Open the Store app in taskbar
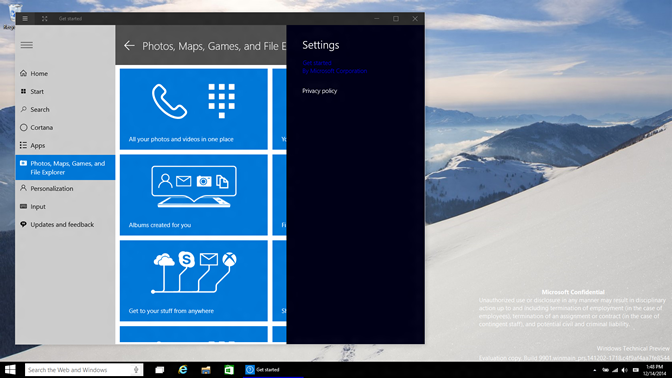 (x=229, y=369)
